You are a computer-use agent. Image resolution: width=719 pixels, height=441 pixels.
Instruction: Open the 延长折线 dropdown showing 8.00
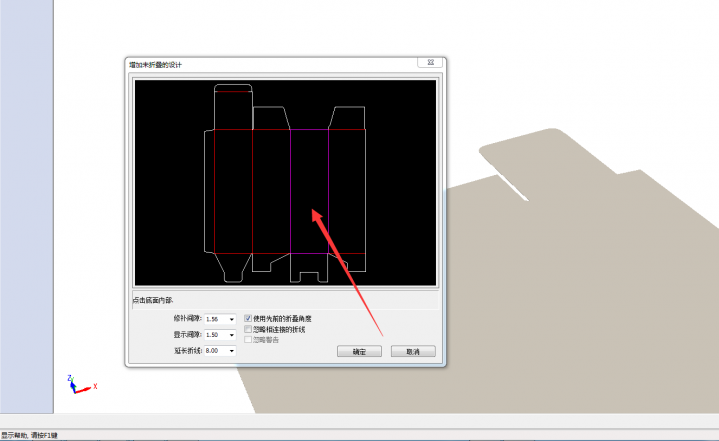[x=232, y=351]
